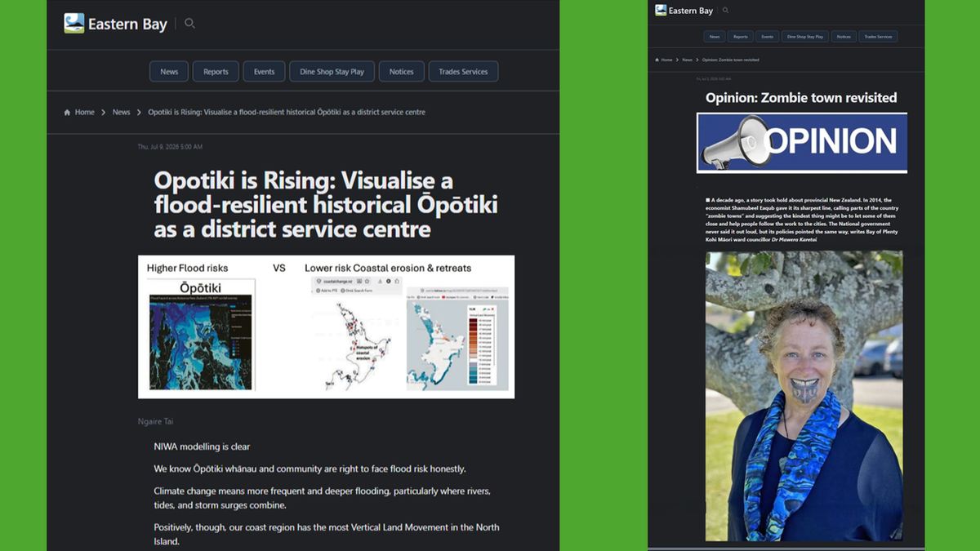Open Dine Shop Stay Play in left navigation
Image resolution: width=980 pixels, height=551 pixels.
tap(332, 72)
